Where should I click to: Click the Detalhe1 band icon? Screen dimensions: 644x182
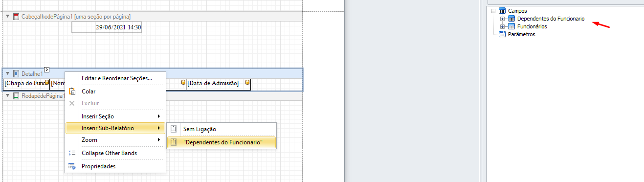tap(16, 73)
